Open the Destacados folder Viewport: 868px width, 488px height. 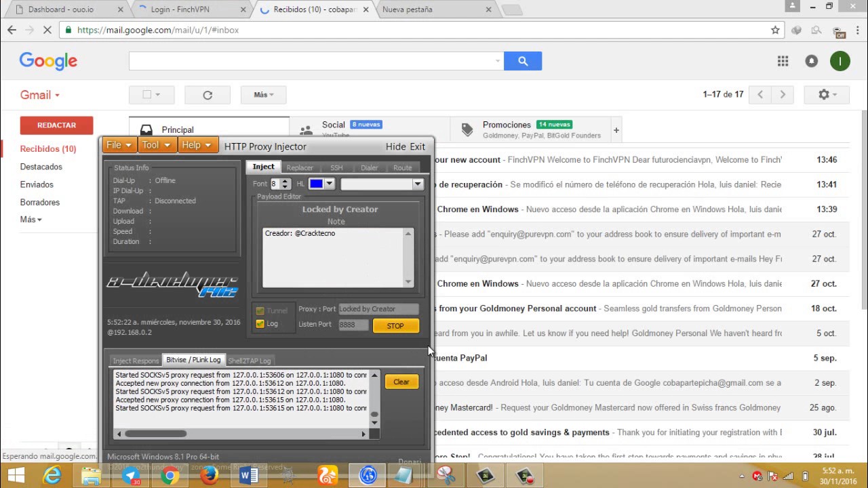point(41,167)
